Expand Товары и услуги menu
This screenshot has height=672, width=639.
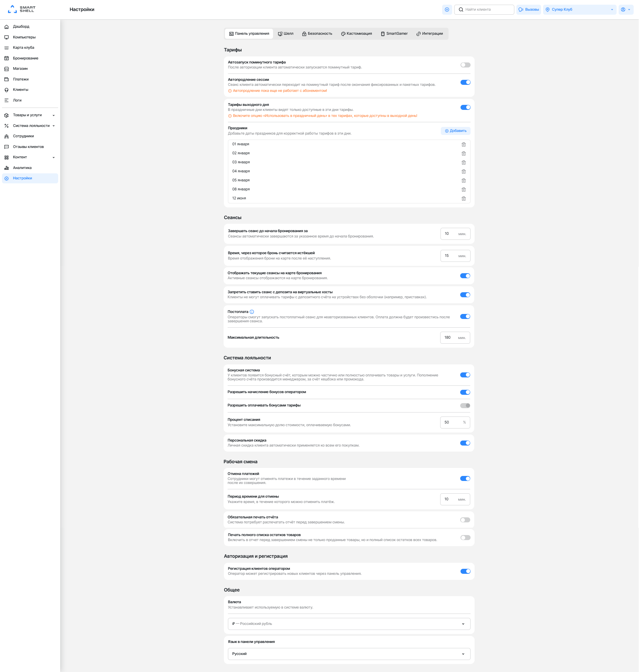click(30, 116)
